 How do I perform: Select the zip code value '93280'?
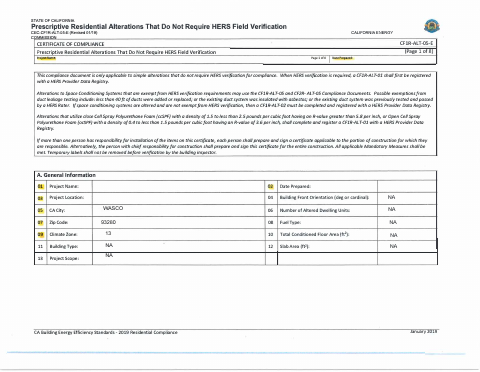point(108,222)
